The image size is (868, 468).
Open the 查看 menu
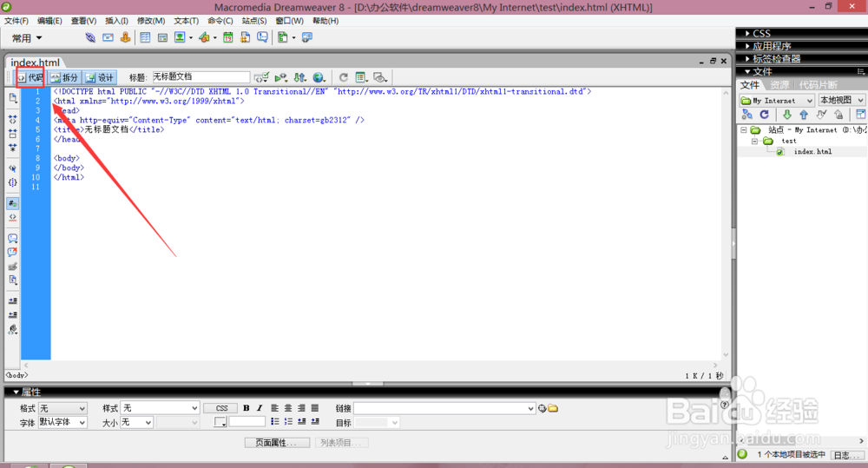pyautogui.click(x=83, y=21)
